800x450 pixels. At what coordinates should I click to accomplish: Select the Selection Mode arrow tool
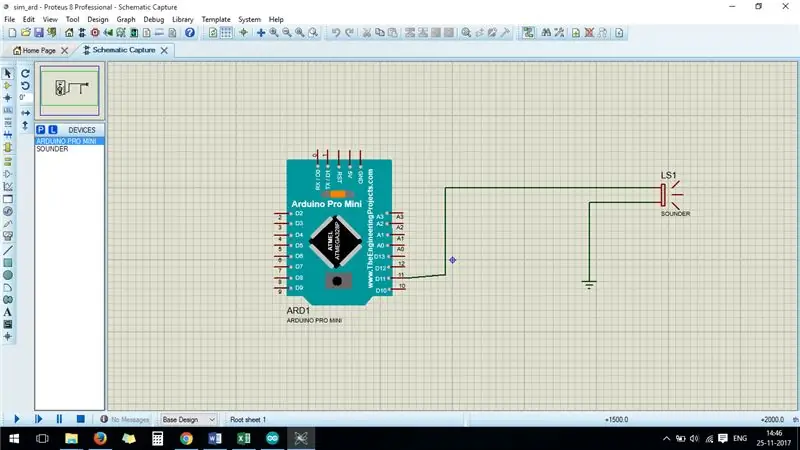tap(8, 73)
